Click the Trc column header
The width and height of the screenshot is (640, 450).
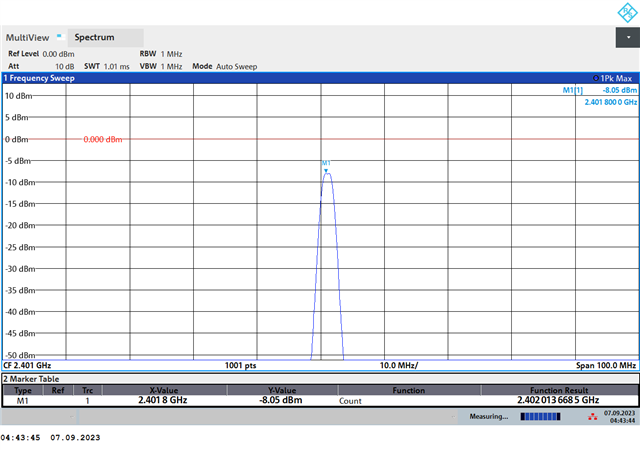click(x=87, y=390)
